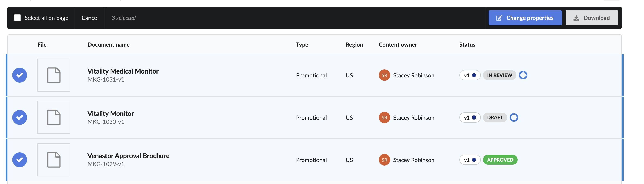This screenshot has height=184, width=644.
Task: Open file icon for Vitality Medical Monitor
Action: [x=54, y=75]
